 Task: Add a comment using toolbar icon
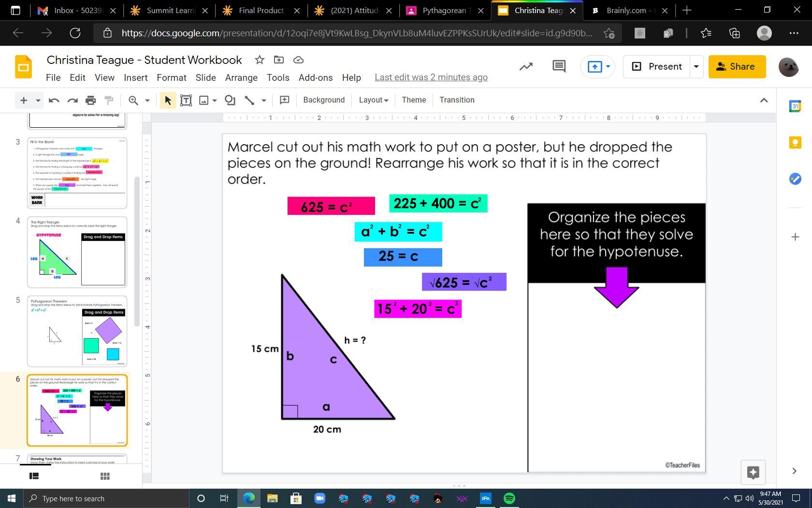[x=285, y=100]
